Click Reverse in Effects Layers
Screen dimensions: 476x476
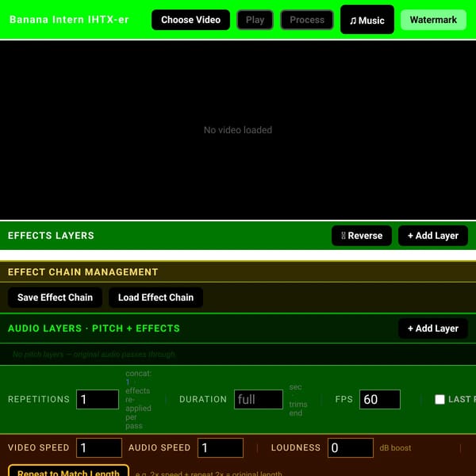point(362,236)
